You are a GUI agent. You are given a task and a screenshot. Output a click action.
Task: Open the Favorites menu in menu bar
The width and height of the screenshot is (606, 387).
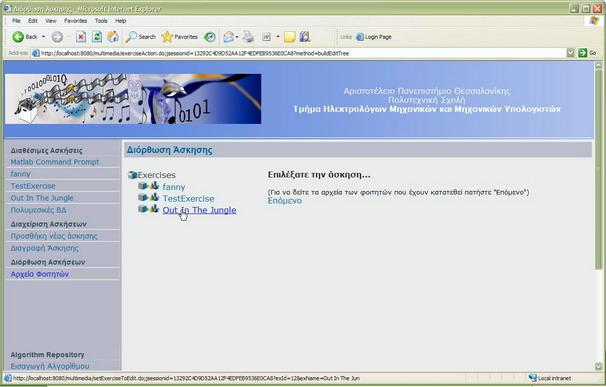click(x=75, y=21)
